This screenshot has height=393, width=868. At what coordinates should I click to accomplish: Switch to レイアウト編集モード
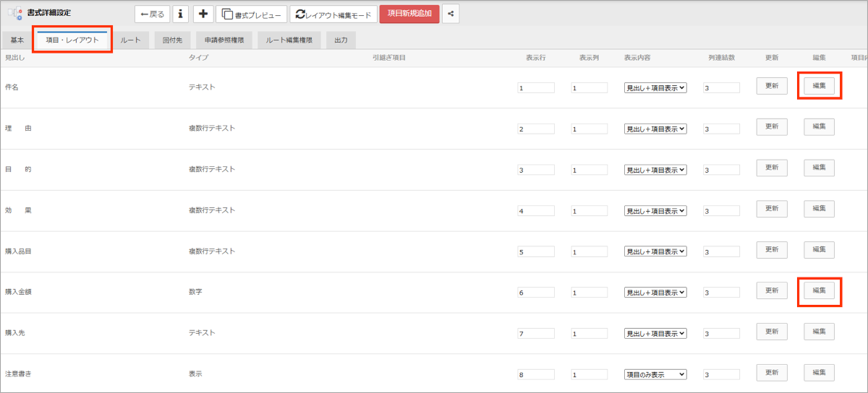coord(333,14)
